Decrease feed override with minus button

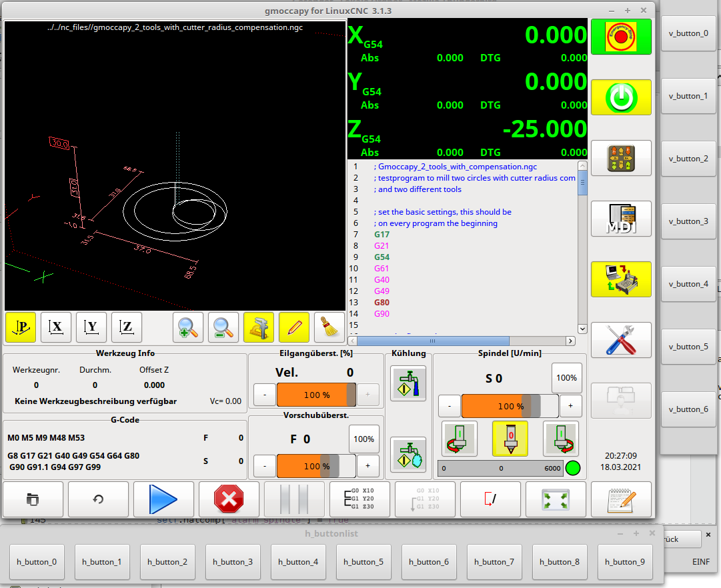tap(265, 466)
